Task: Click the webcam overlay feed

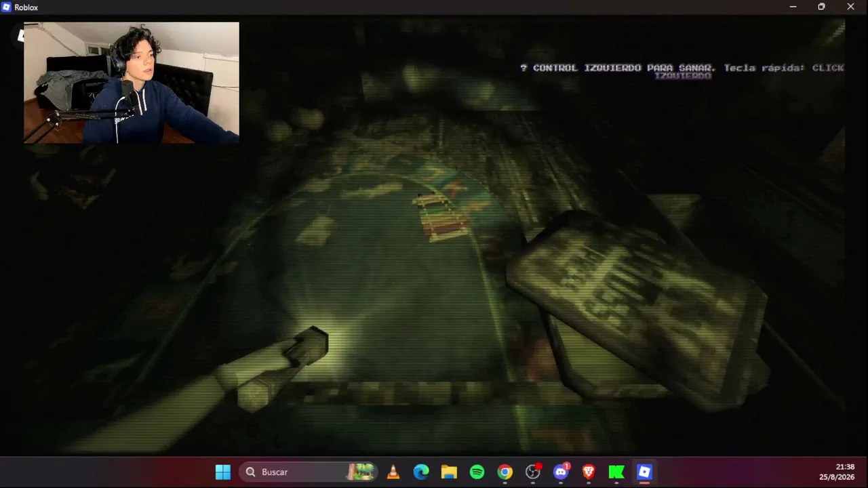Action: [132, 83]
